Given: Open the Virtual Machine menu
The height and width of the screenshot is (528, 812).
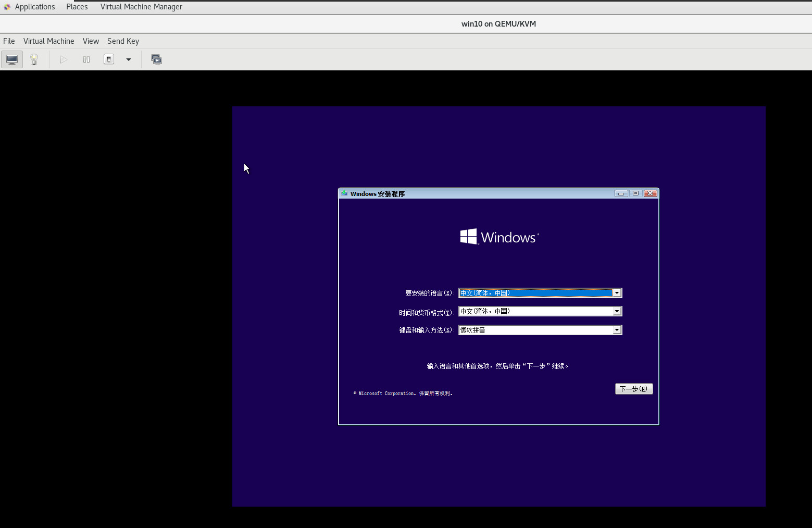Looking at the screenshot, I should pyautogui.click(x=48, y=41).
